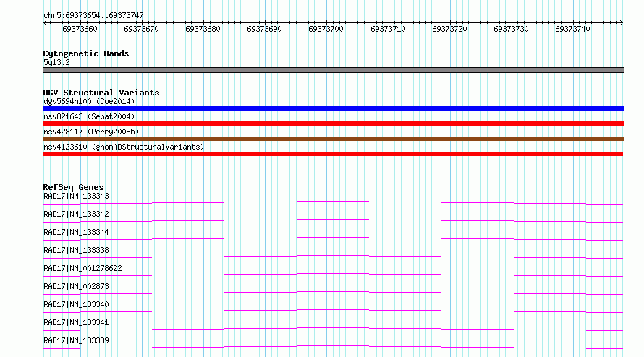This screenshot has height=357, width=644.
Task: Select the RefSeq Genes track title
Action: click(x=73, y=187)
